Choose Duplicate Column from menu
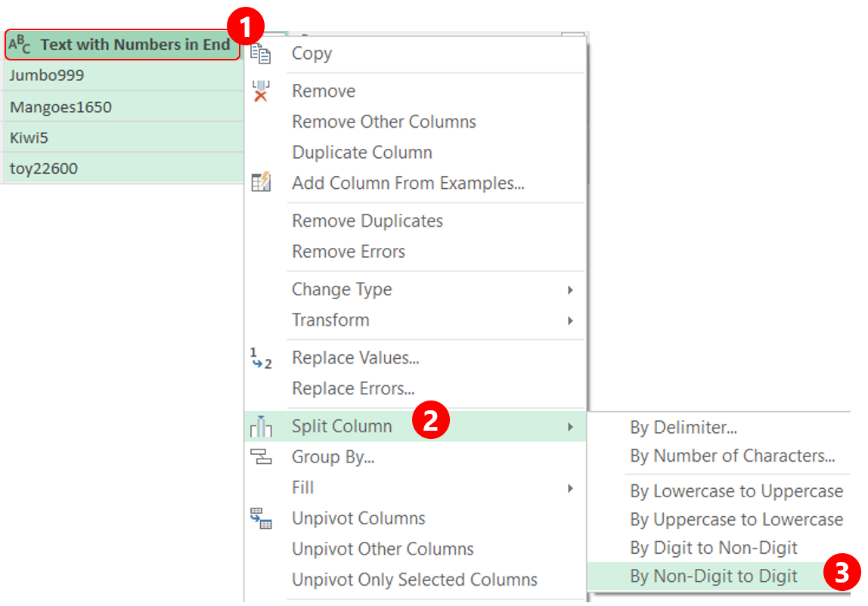This screenshot has height=606, width=868. [x=361, y=153]
